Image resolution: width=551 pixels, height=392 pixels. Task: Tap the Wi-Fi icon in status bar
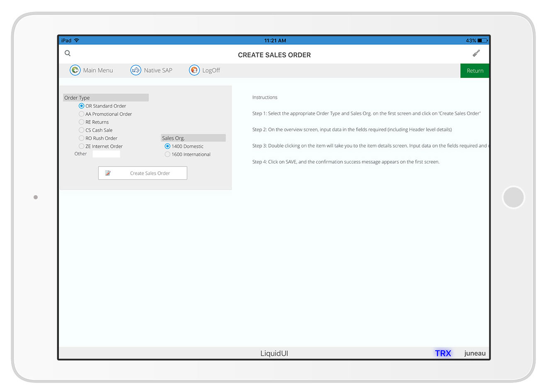pyautogui.click(x=77, y=41)
